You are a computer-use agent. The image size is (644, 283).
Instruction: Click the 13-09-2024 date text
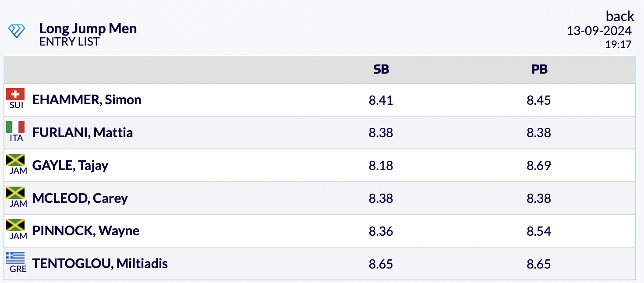(599, 31)
